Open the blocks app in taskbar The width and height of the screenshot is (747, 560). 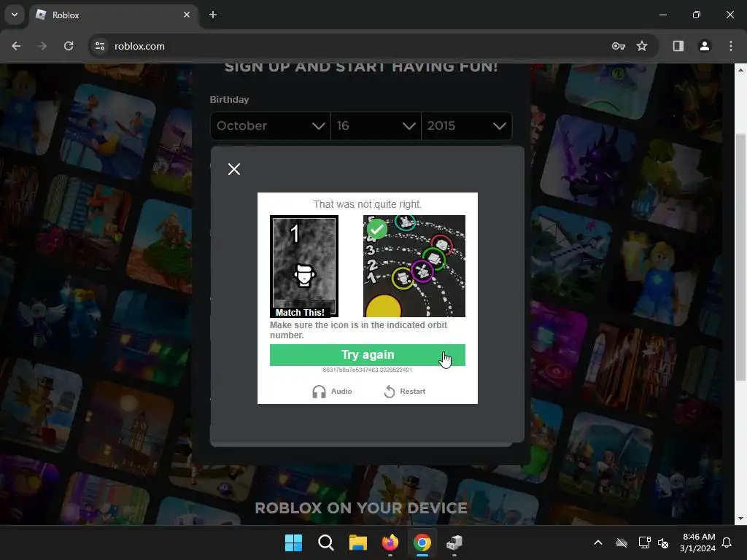click(x=454, y=542)
